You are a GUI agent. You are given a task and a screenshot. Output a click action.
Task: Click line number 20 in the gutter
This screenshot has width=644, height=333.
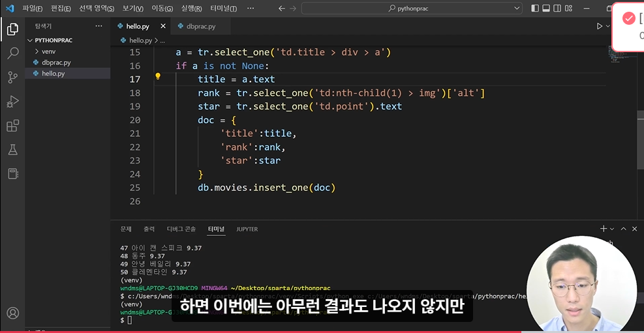coord(134,120)
